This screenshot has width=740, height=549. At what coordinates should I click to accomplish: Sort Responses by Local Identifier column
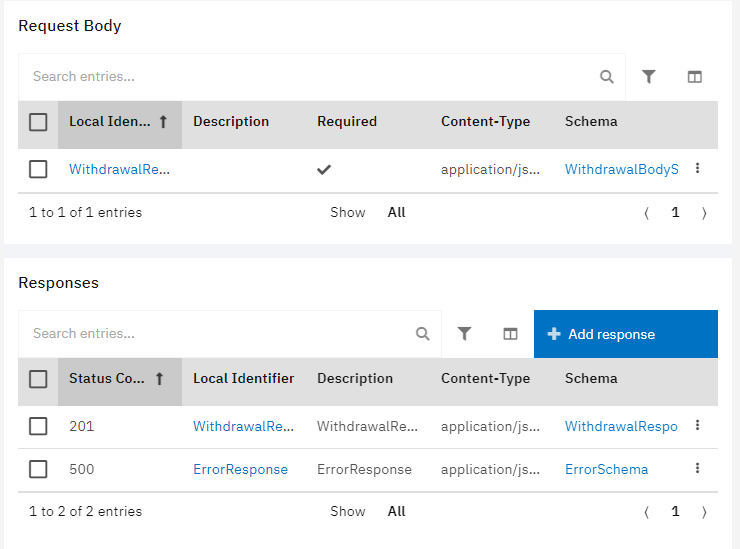(244, 378)
